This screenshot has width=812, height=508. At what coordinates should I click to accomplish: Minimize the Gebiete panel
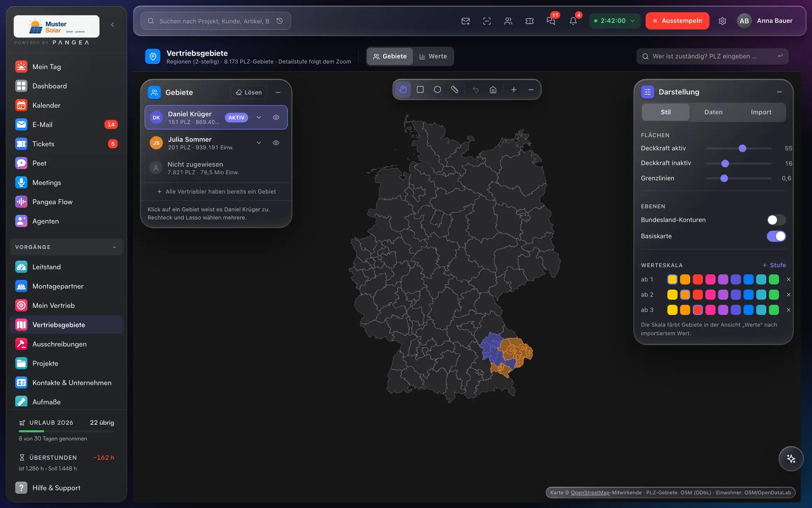point(278,92)
